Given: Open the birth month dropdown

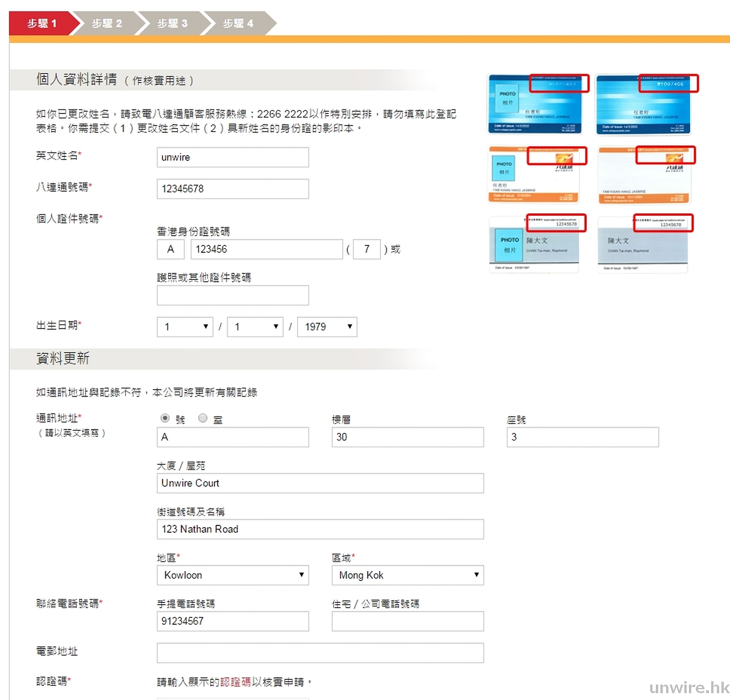Looking at the screenshot, I should (x=255, y=327).
